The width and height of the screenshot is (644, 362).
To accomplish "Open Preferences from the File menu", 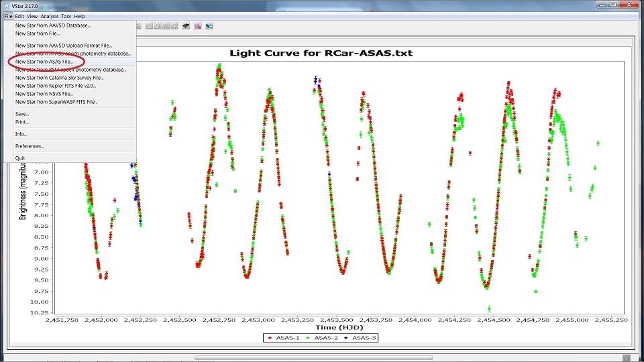I will pos(30,146).
